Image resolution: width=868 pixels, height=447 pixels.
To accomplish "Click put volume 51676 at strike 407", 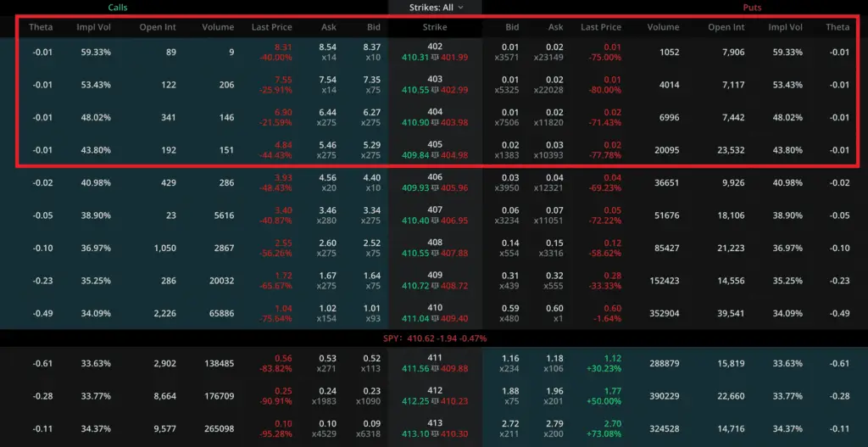I will pyautogui.click(x=666, y=215).
